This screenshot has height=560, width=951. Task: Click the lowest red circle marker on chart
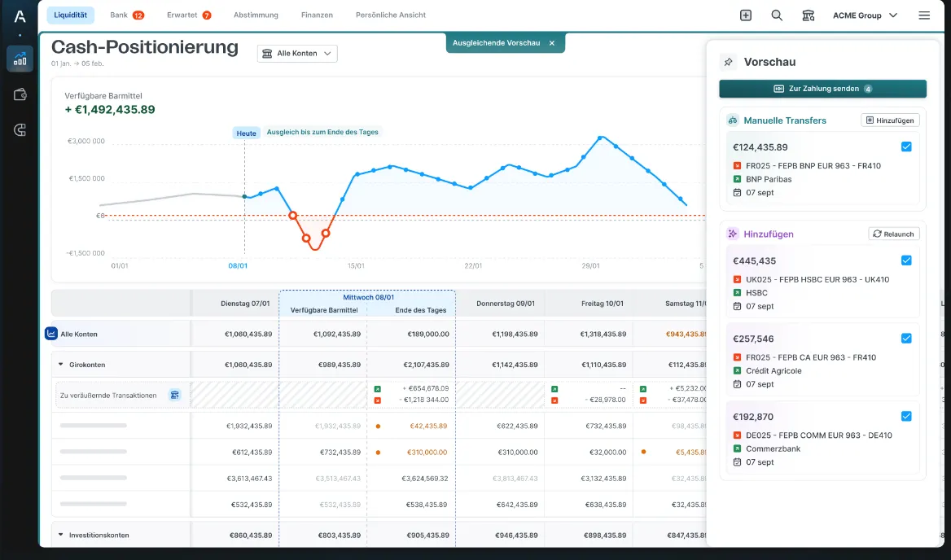coord(306,238)
